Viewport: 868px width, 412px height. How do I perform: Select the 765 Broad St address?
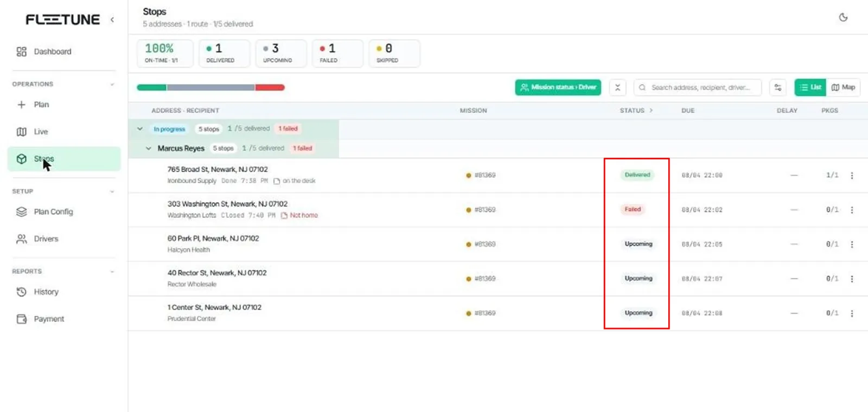coord(218,170)
